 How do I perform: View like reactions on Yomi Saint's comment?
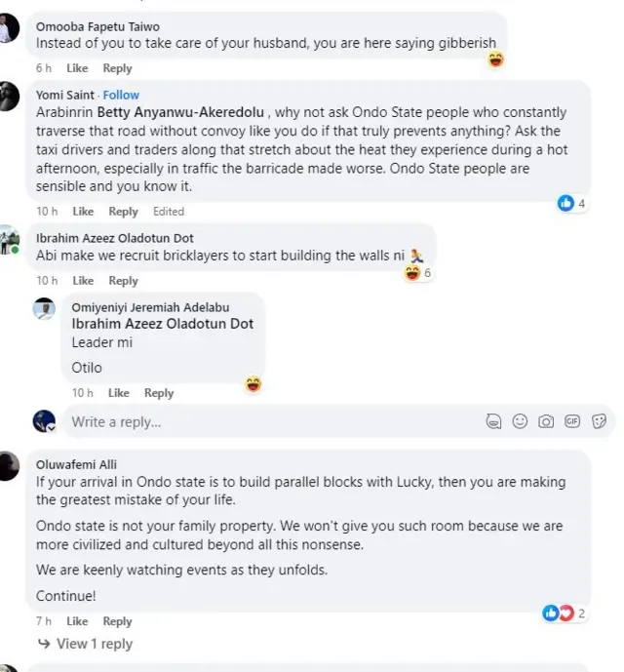pyautogui.click(x=571, y=203)
